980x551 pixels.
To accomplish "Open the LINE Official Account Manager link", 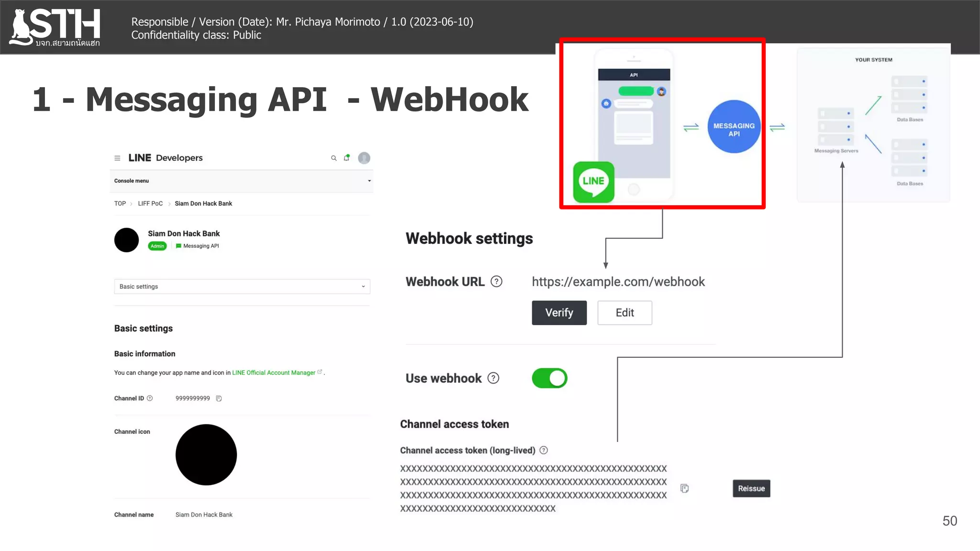I will 274,373.
